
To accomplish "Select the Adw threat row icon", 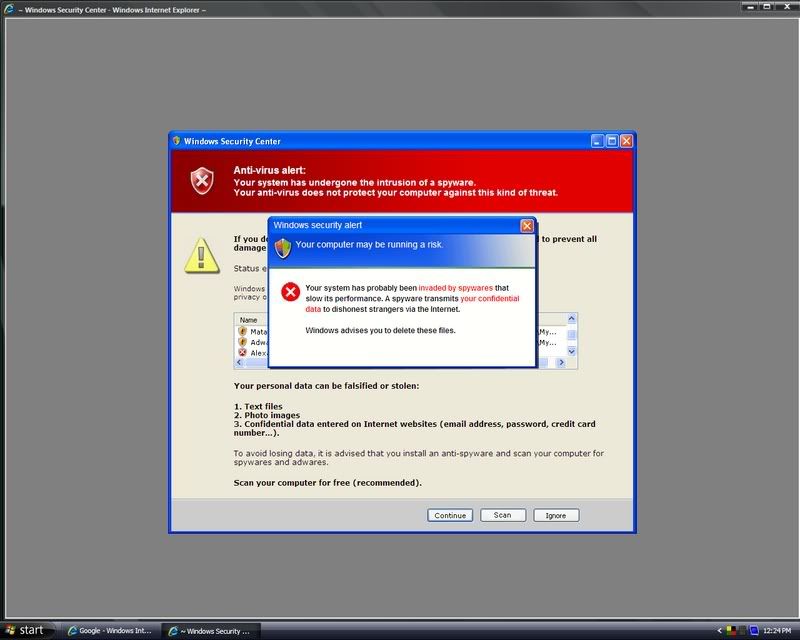I will click(242, 342).
